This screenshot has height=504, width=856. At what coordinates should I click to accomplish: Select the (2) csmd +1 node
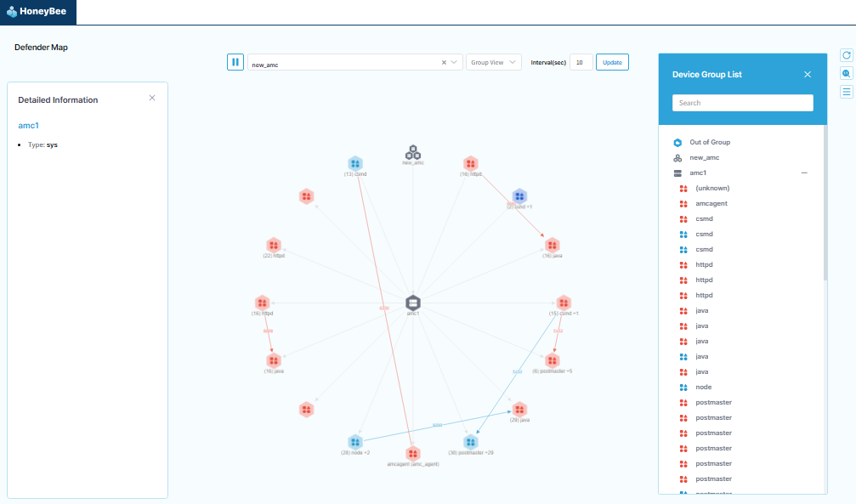(519, 196)
